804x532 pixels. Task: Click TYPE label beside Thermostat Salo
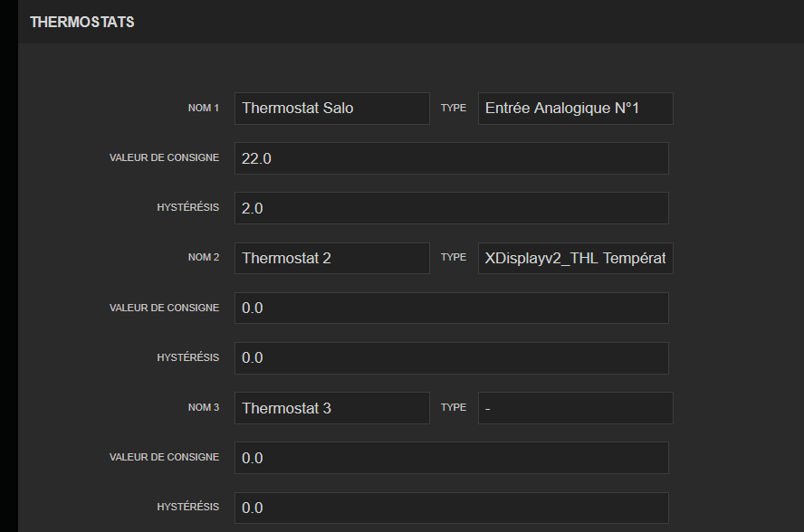click(453, 108)
